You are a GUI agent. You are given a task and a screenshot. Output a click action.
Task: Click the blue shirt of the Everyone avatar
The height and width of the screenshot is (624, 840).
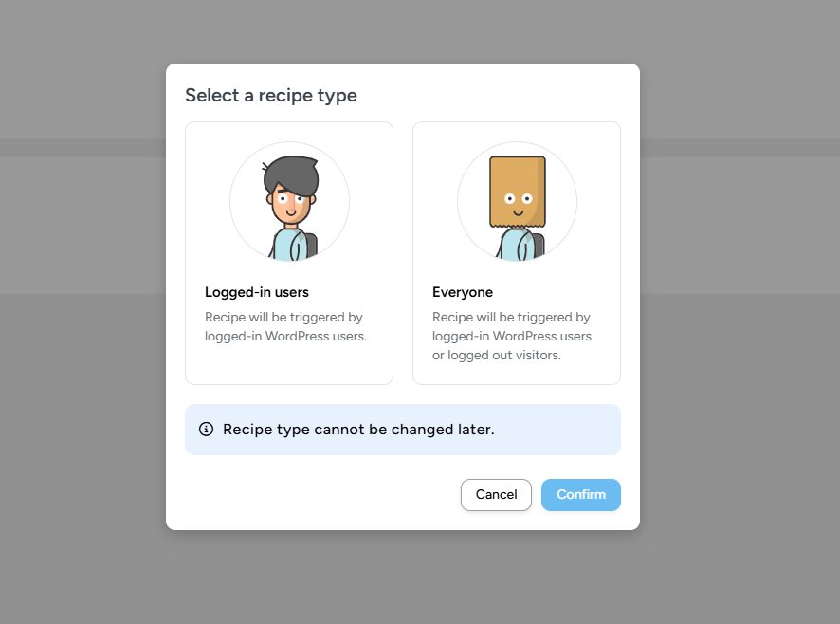tap(516, 244)
